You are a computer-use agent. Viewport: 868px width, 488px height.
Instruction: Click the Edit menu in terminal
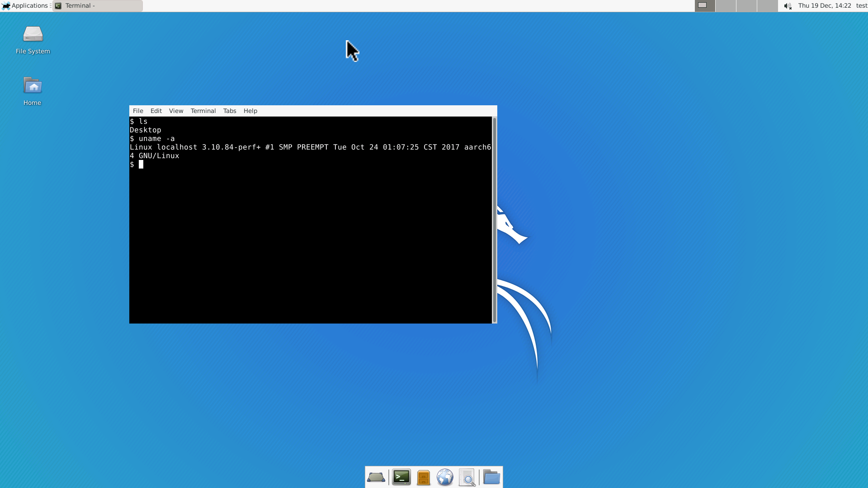pos(156,111)
